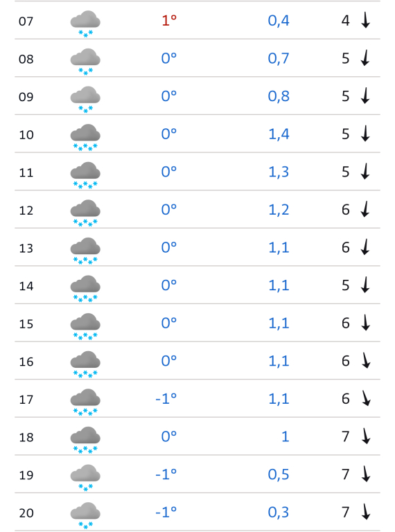Click wind speed 4 in the 07 row
This screenshot has width=395, height=532.
click(346, 20)
